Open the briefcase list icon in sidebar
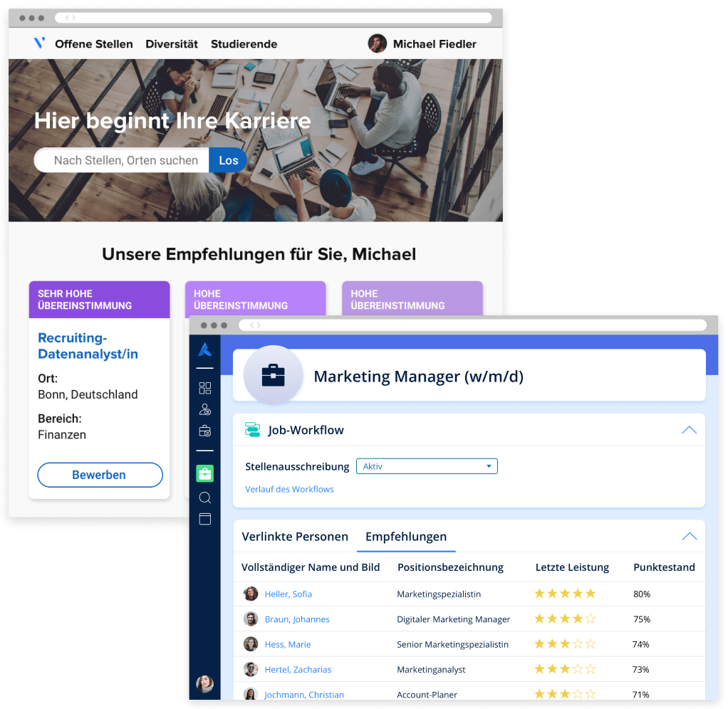 204,431
